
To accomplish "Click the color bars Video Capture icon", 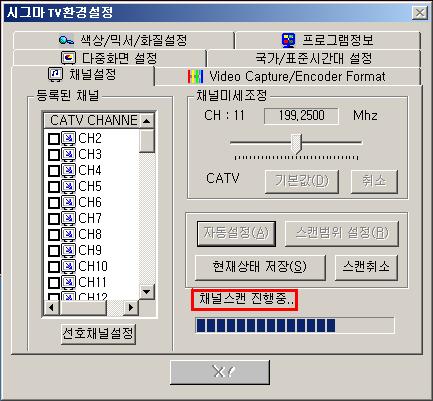I will 195,77.
